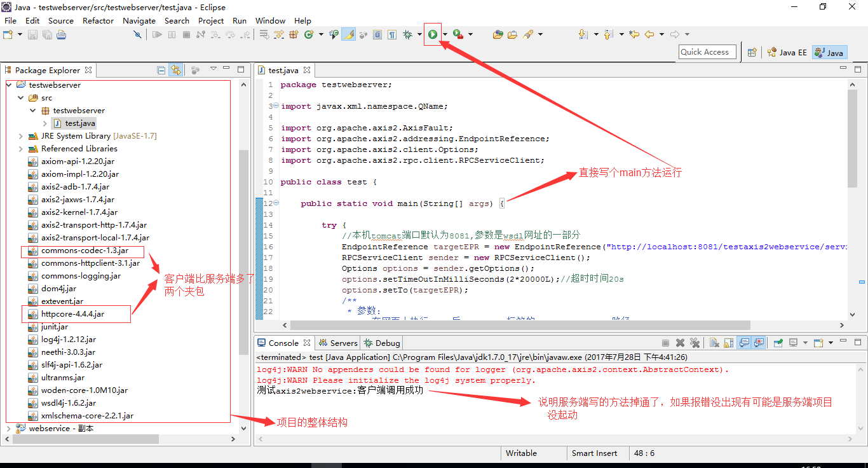Viewport: 868px width, 468px height.
Task: Click Pin Console icon
Action: pyautogui.click(x=778, y=343)
